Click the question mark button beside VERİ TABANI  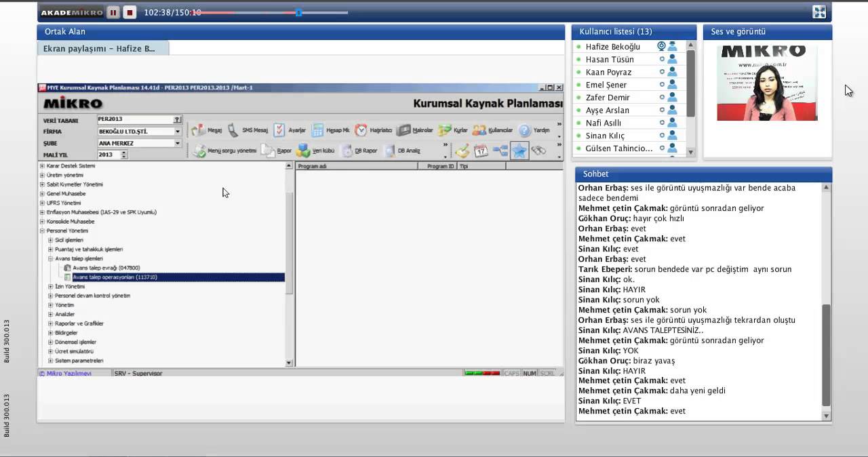pos(177,119)
